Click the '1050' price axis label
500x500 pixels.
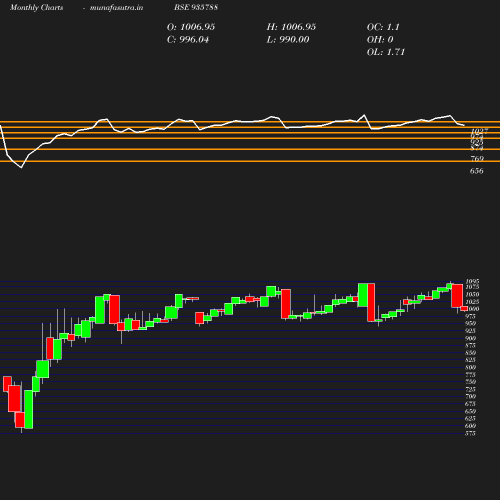pos(472,294)
